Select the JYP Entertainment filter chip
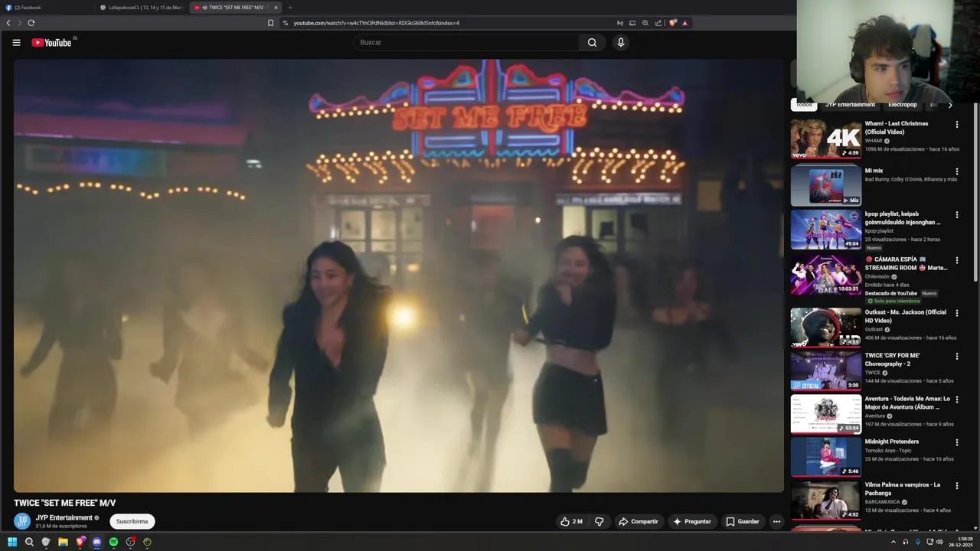 coord(850,105)
